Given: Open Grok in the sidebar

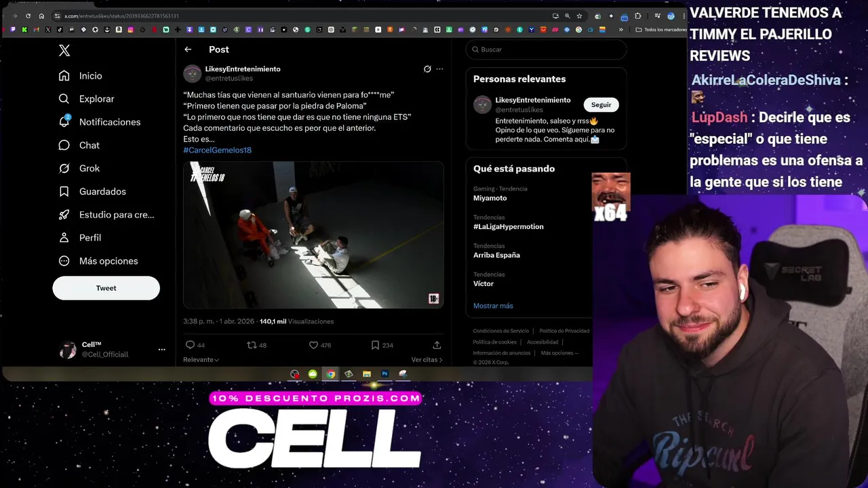Looking at the screenshot, I should pyautogui.click(x=79, y=168).
